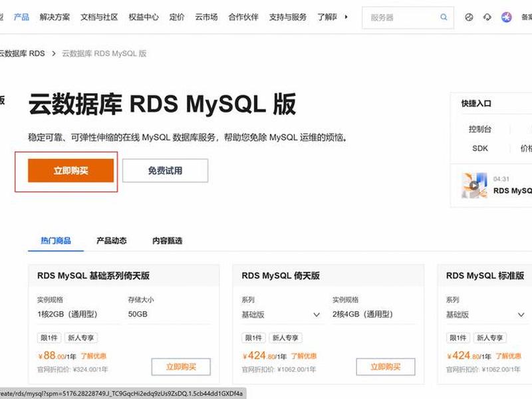The width and height of the screenshot is (532, 399).
Task: Click the 云数据库 RDS MySQL 版 breadcrumb text
Action: tap(104, 53)
